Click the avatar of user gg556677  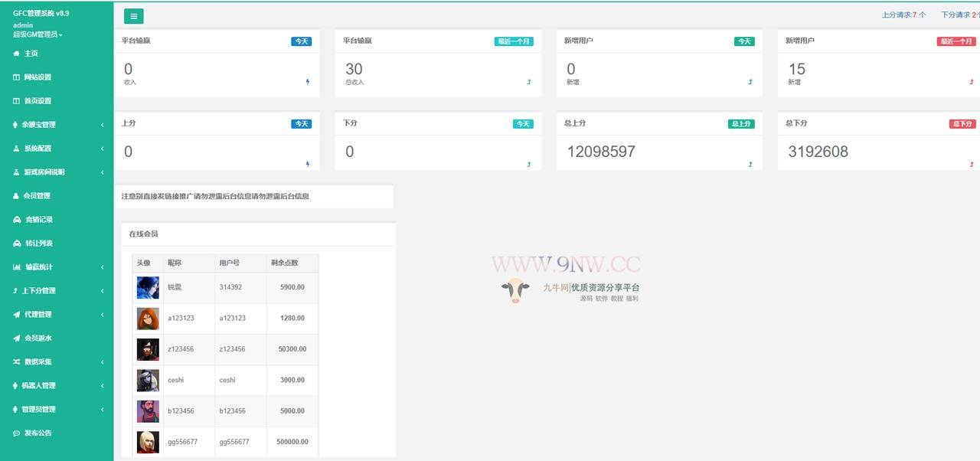(x=148, y=443)
